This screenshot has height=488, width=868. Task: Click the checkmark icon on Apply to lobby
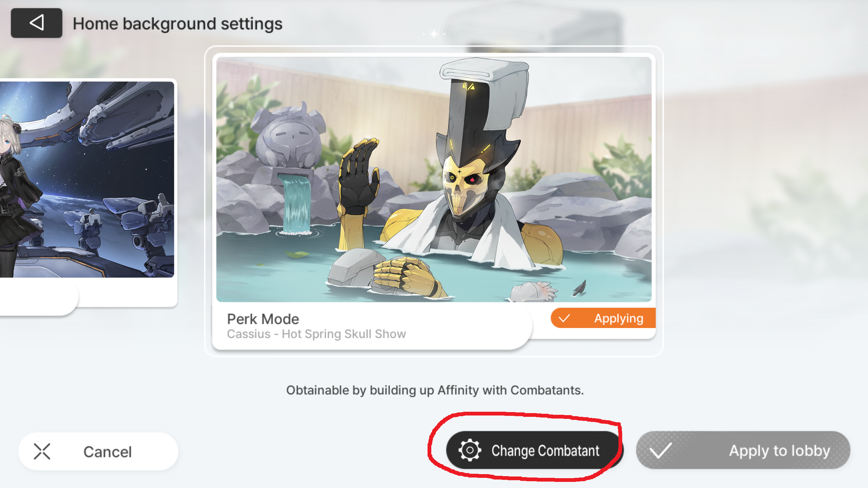click(x=660, y=451)
